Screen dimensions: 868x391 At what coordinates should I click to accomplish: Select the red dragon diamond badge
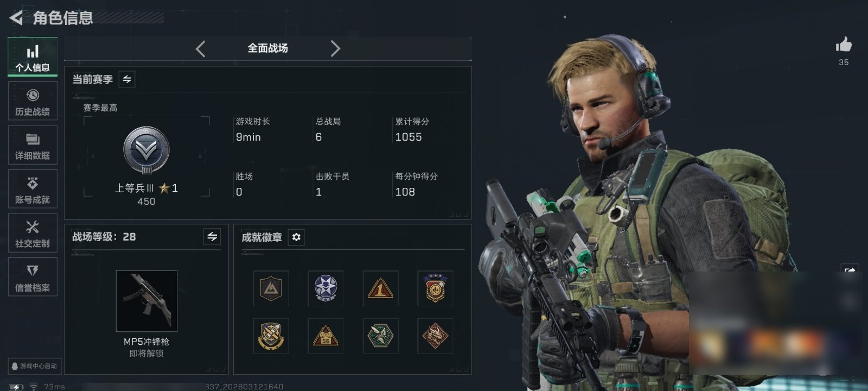click(435, 336)
